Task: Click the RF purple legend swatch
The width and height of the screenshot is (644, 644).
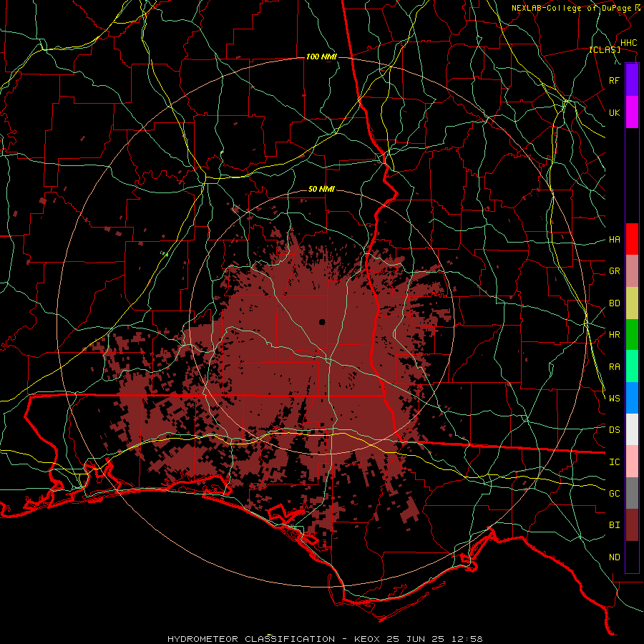Action: coord(632,80)
